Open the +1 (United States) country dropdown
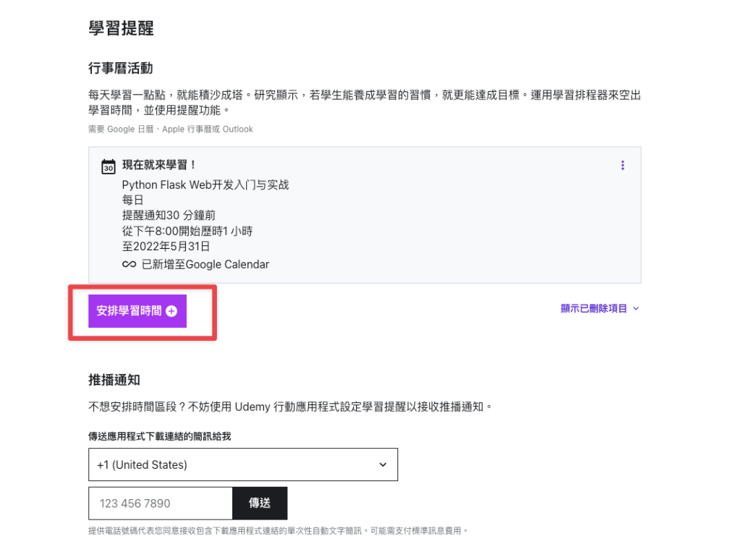This screenshot has width=741, height=560. click(242, 464)
